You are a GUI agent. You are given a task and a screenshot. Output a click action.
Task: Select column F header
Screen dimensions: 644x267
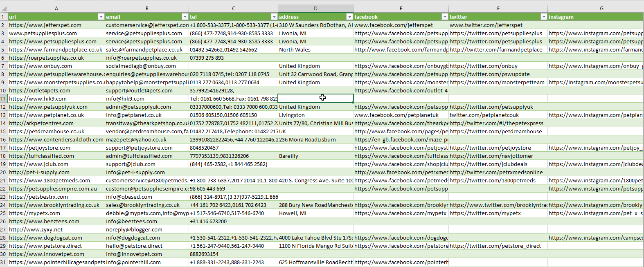coord(498,8)
